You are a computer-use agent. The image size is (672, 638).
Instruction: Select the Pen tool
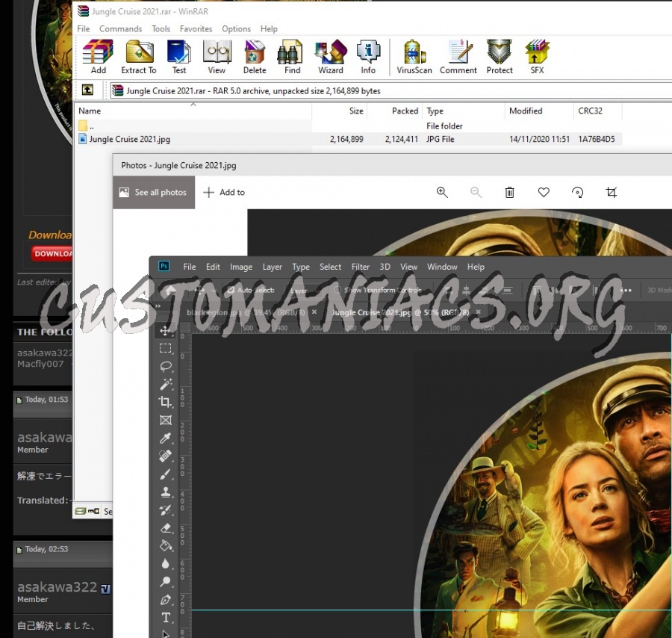(x=166, y=600)
